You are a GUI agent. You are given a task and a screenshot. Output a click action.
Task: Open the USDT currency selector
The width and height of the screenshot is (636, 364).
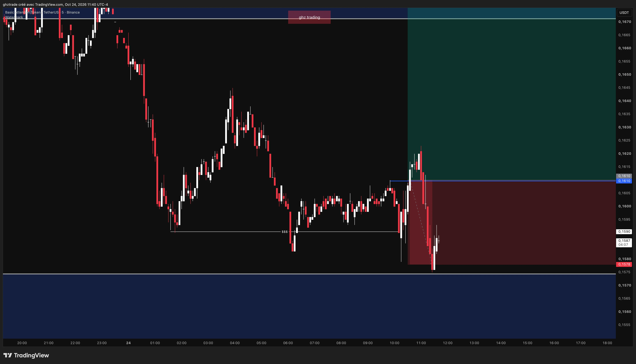tap(624, 13)
